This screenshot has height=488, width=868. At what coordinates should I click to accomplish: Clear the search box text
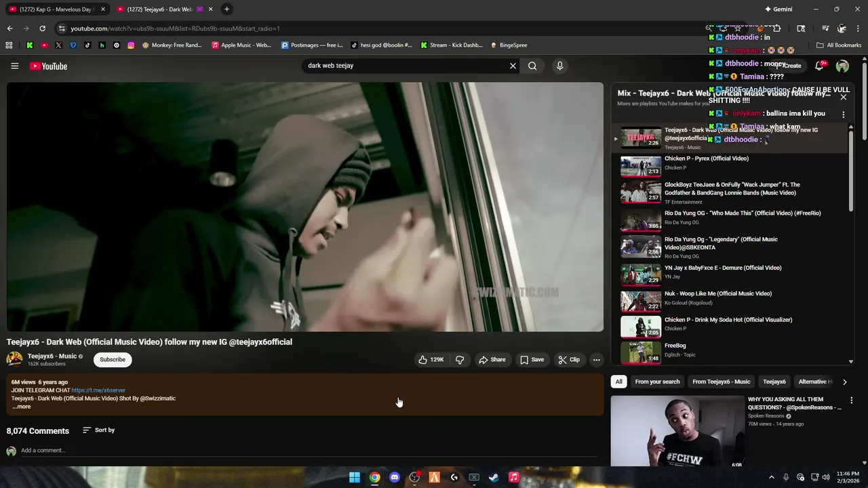click(513, 66)
